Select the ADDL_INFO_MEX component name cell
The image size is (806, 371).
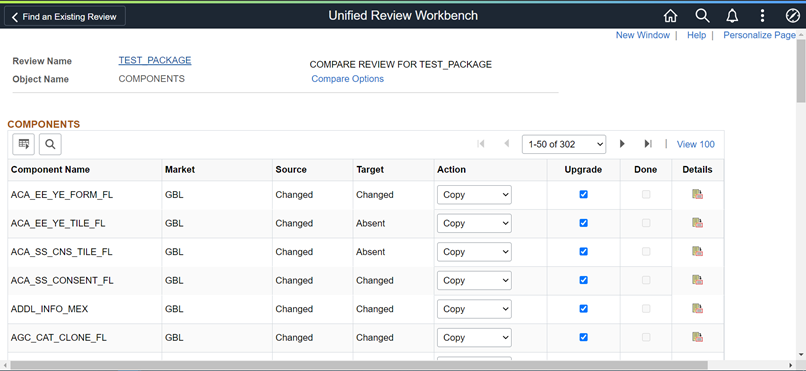[85, 309]
